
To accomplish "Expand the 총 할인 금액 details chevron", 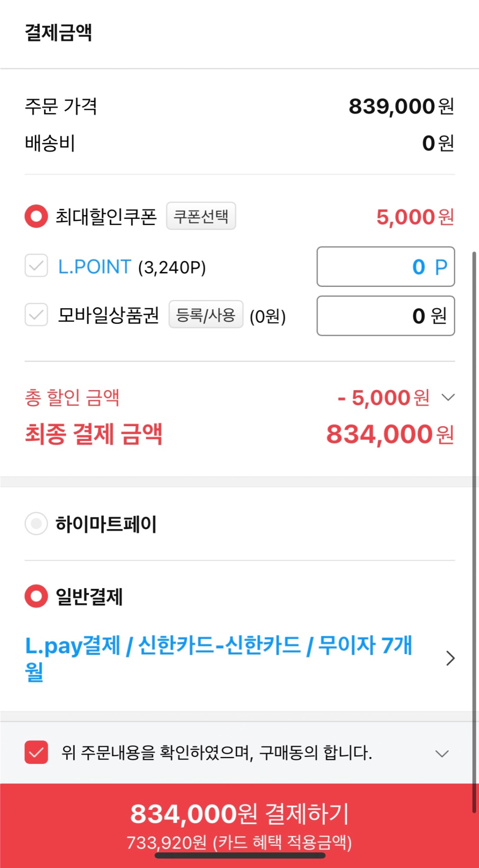I will coord(448,397).
